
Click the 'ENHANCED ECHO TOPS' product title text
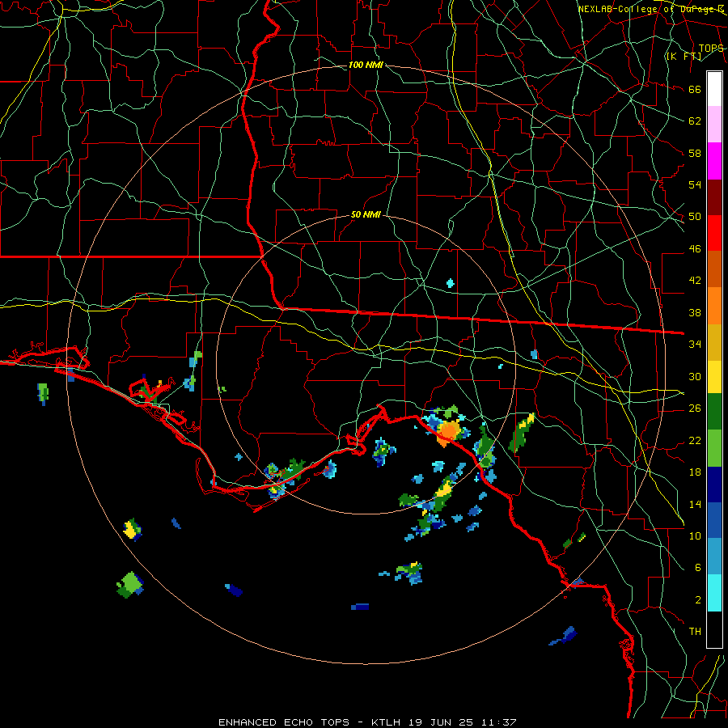click(x=284, y=722)
